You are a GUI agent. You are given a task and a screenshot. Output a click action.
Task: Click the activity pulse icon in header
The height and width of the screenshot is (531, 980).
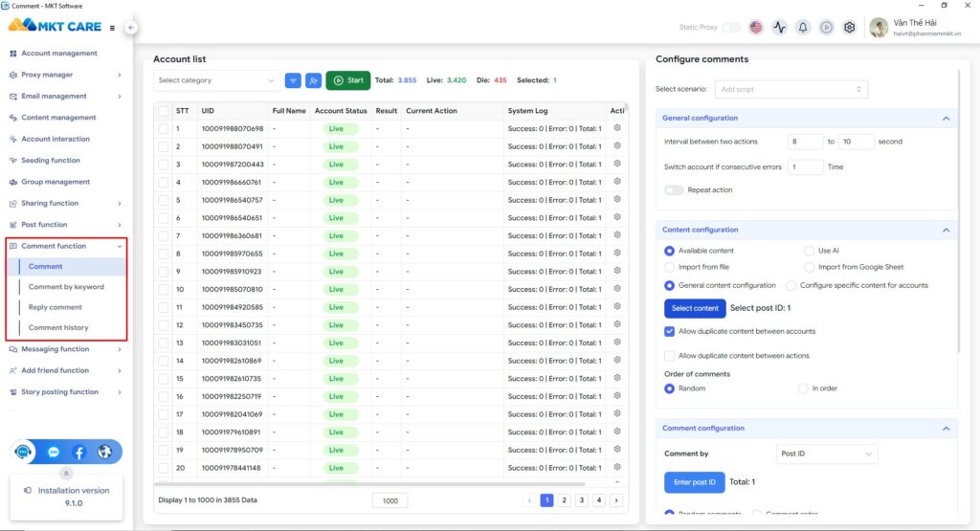pyautogui.click(x=780, y=28)
